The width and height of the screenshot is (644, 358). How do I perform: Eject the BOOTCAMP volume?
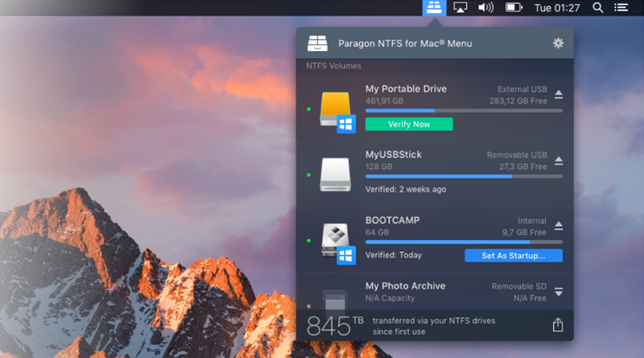[x=558, y=226]
